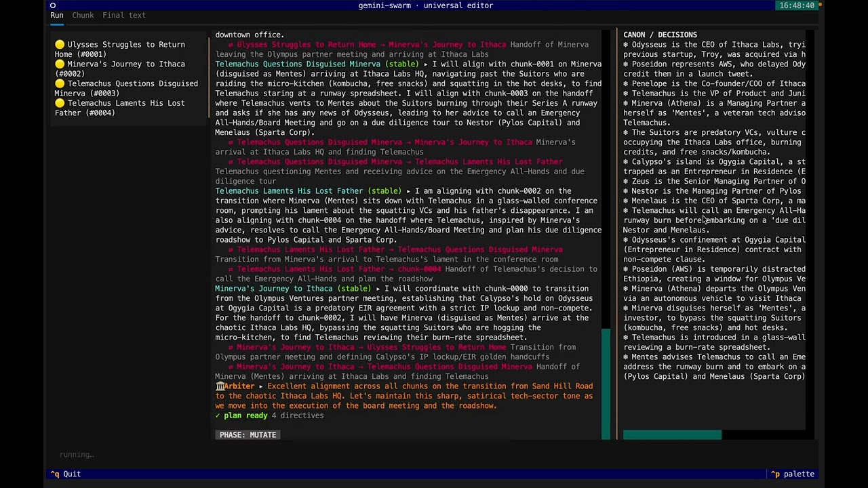This screenshot has width=868, height=488.
Task: Open the Final text tab
Action: (123, 15)
